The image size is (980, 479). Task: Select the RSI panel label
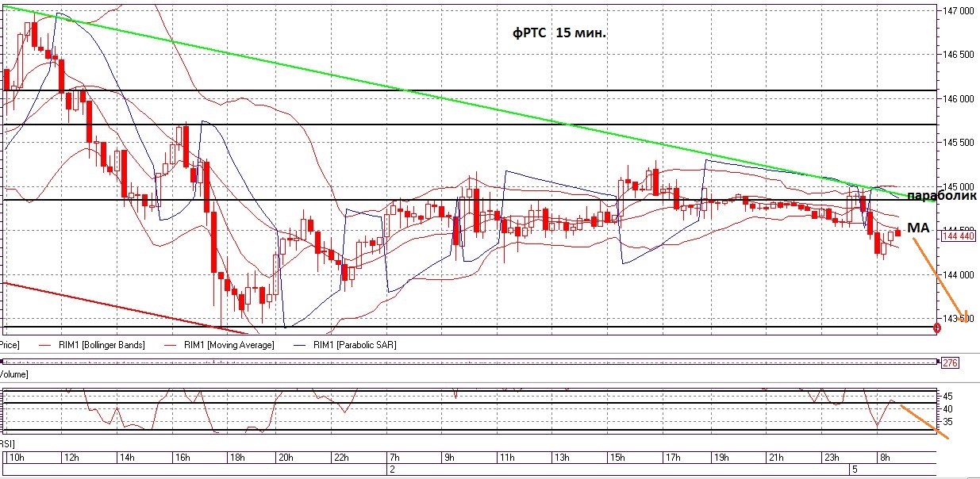pyautogui.click(x=7, y=445)
